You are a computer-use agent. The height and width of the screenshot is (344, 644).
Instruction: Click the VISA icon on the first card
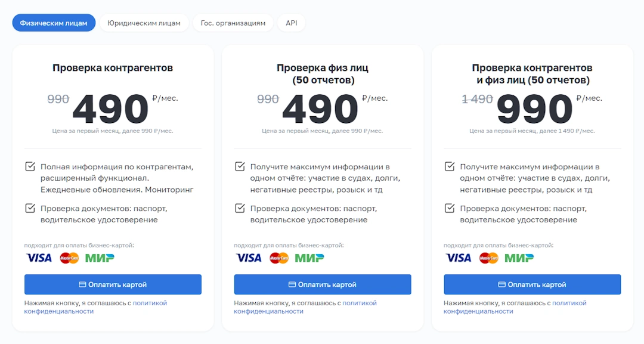click(39, 258)
